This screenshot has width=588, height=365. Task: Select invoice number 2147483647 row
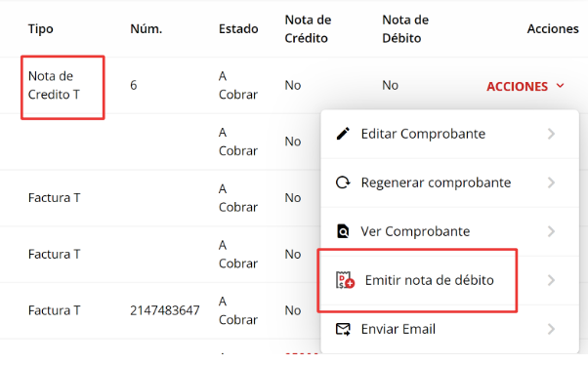[165, 310]
